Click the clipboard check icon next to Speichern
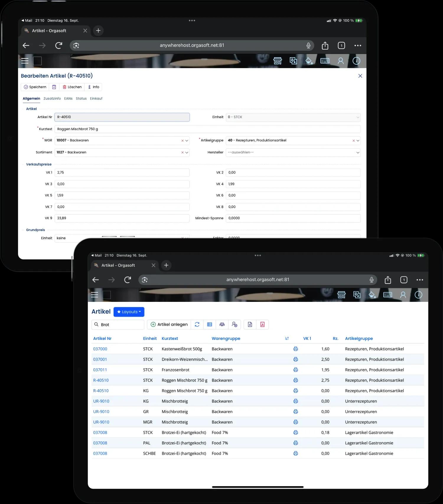The height and width of the screenshot is (504, 443). pos(54,87)
